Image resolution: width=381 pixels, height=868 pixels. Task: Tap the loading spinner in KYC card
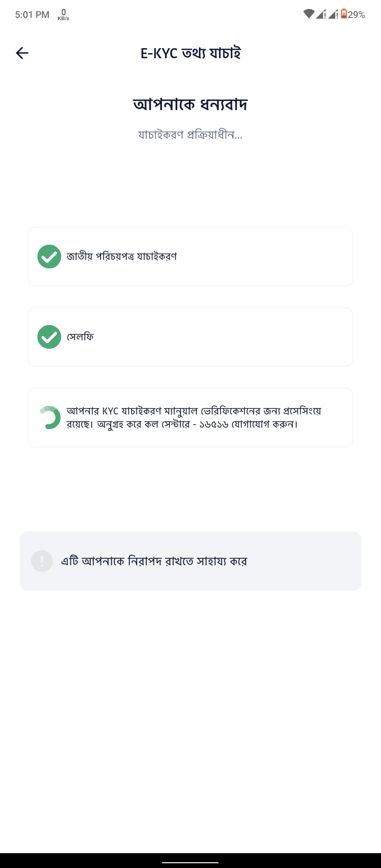pyautogui.click(x=49, y=418)
